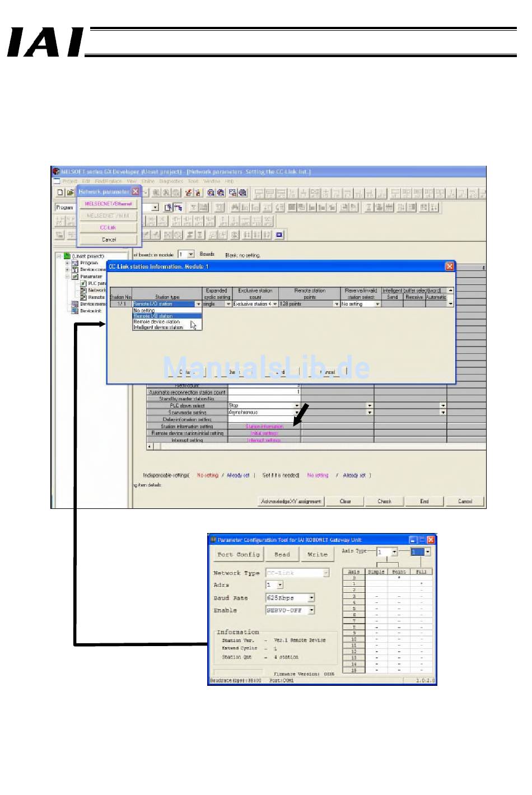The width and height of the screenshot is (532, 795).
Task: Click the 'Interrupt settings' link
Action: pos(264,440)
